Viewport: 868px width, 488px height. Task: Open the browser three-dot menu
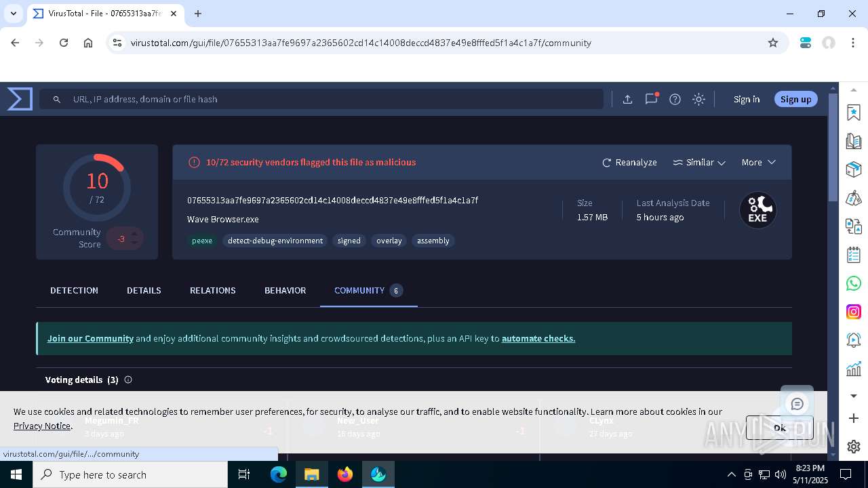click(852, 43)
